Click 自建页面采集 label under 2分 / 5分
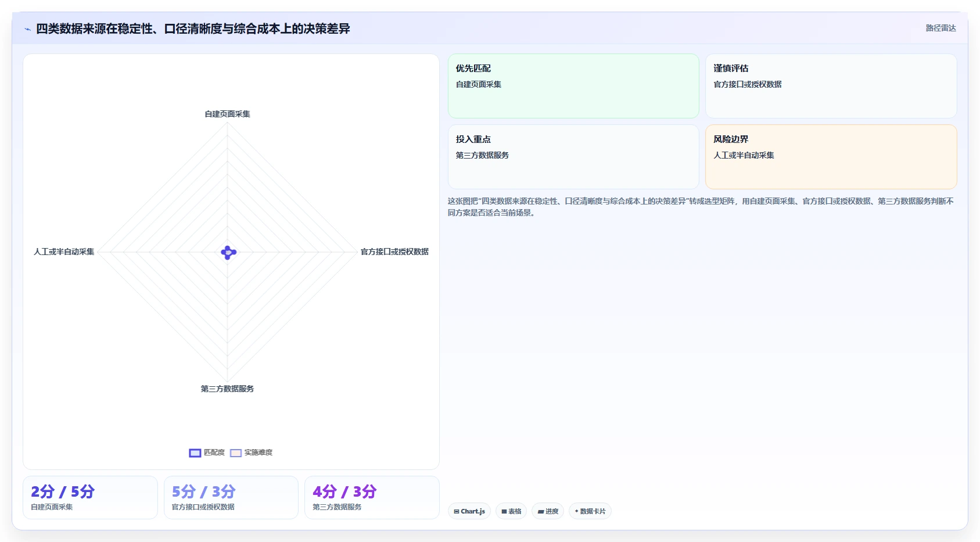Image resolution: width=980 pixels, height=542 pixels. click(x=52, y=507)
